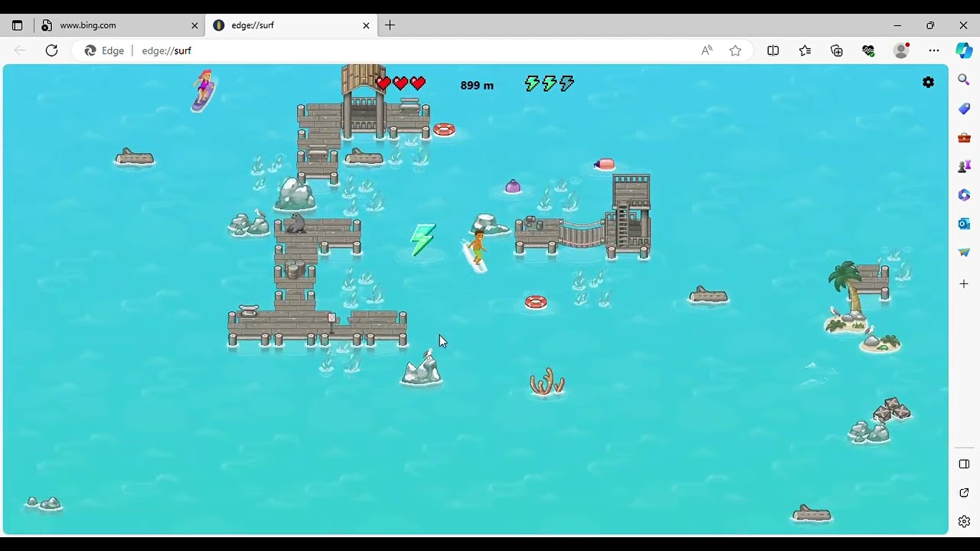Open Outlook in sidebar
Viewport: 980px width, 551px height.
click(964, 223)
